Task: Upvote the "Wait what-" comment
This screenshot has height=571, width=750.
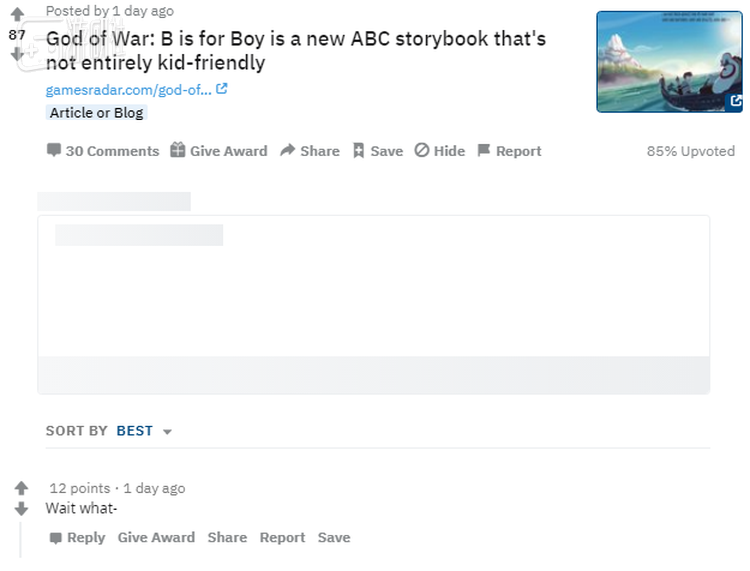Action: 21,488
